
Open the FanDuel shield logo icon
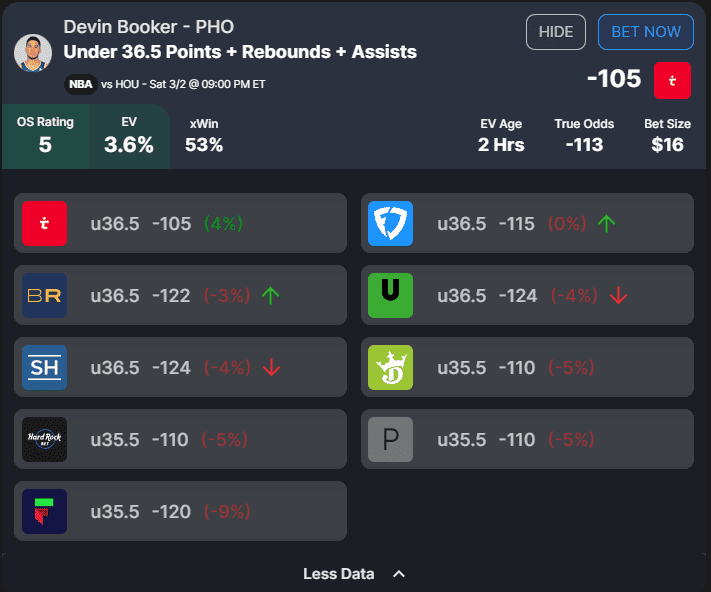(x=390, y=223)
